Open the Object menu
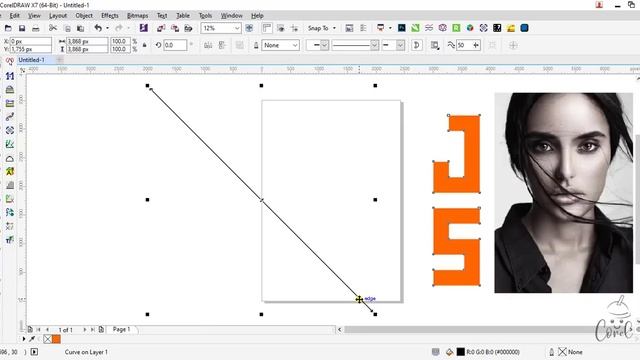 click(84, 16)
